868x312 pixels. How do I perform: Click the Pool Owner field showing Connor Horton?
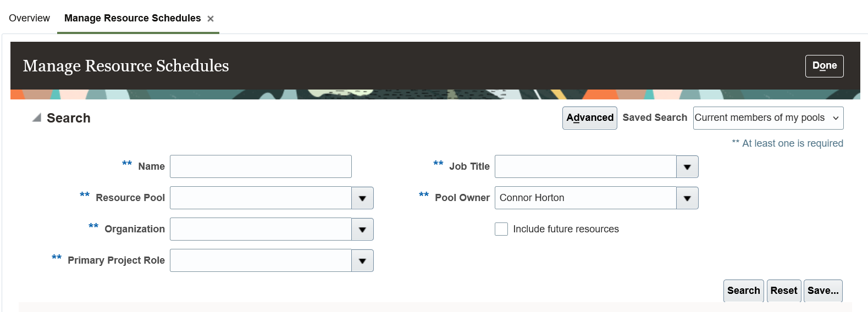click(585, 198)
